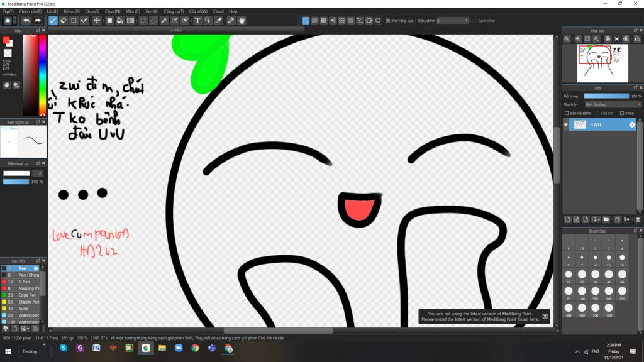Open Chrome from the taskbar
Viewport: 644px width, 362px height.
coord(195,348)
